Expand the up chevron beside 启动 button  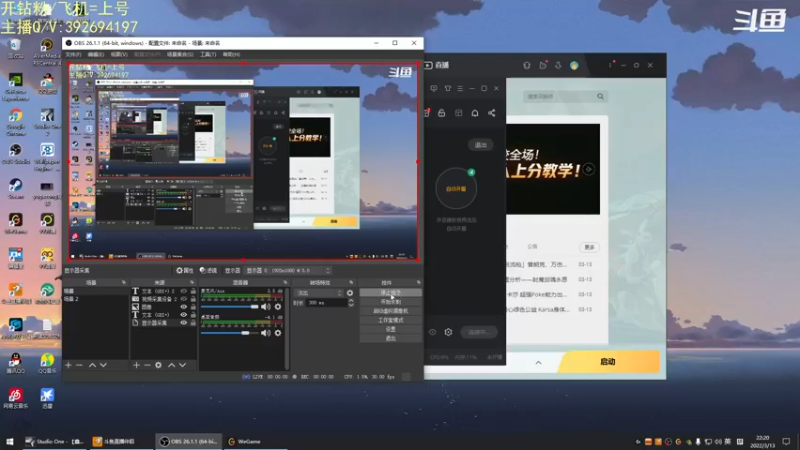538,362
